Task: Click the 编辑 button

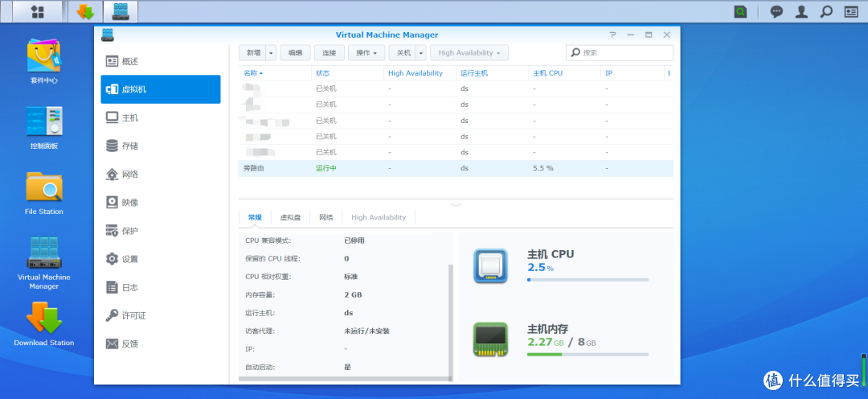Action: tap(296, 52)
